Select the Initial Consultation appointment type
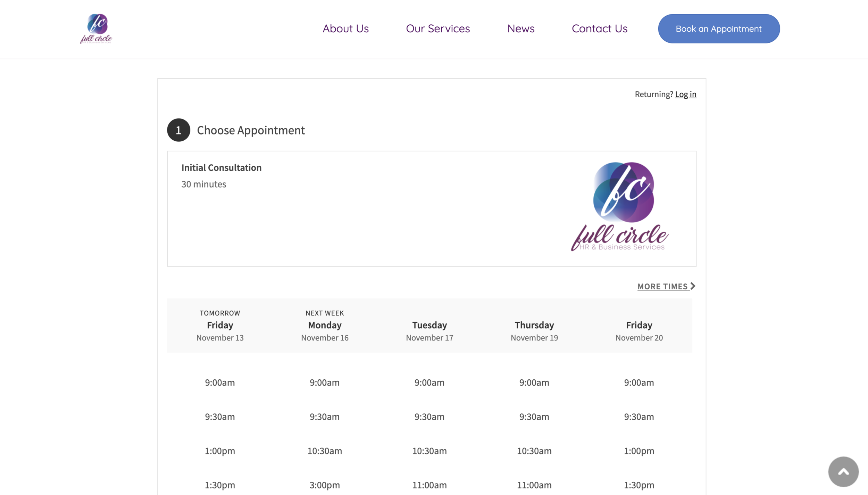 pyautogui.click(x=432, y=209)
